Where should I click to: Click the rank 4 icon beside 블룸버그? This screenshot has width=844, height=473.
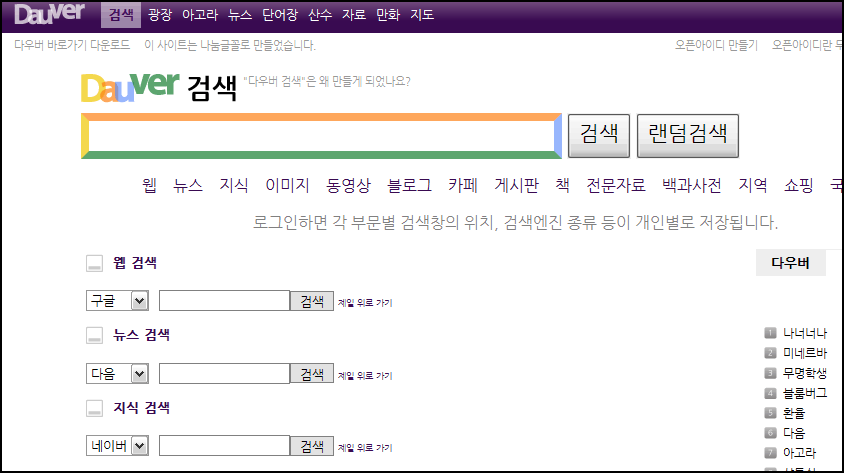(770, 393)
